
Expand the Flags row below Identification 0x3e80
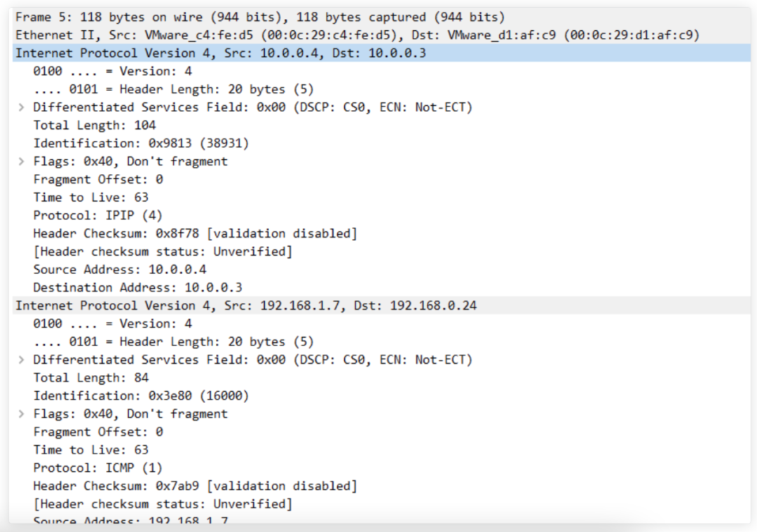[22, 414]
